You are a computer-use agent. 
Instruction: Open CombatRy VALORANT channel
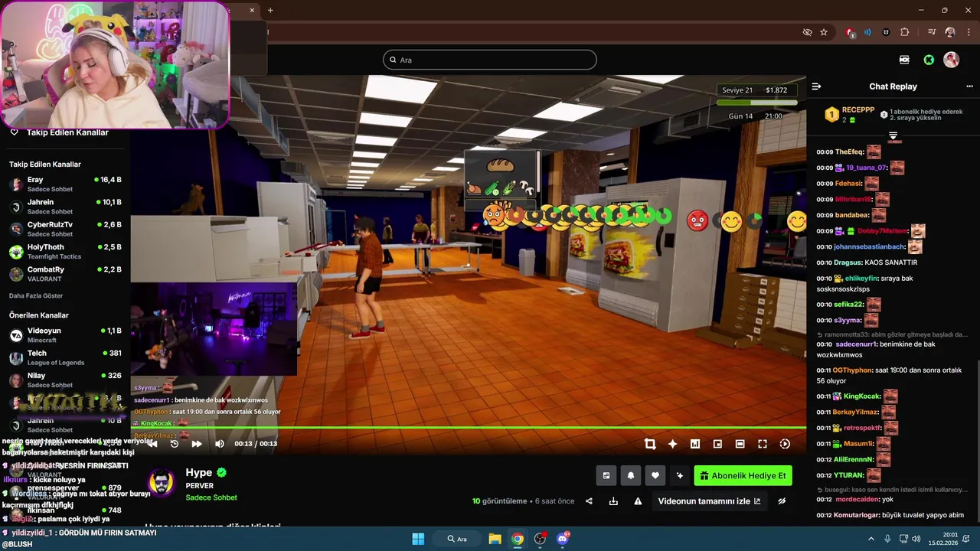coord(65,274)
